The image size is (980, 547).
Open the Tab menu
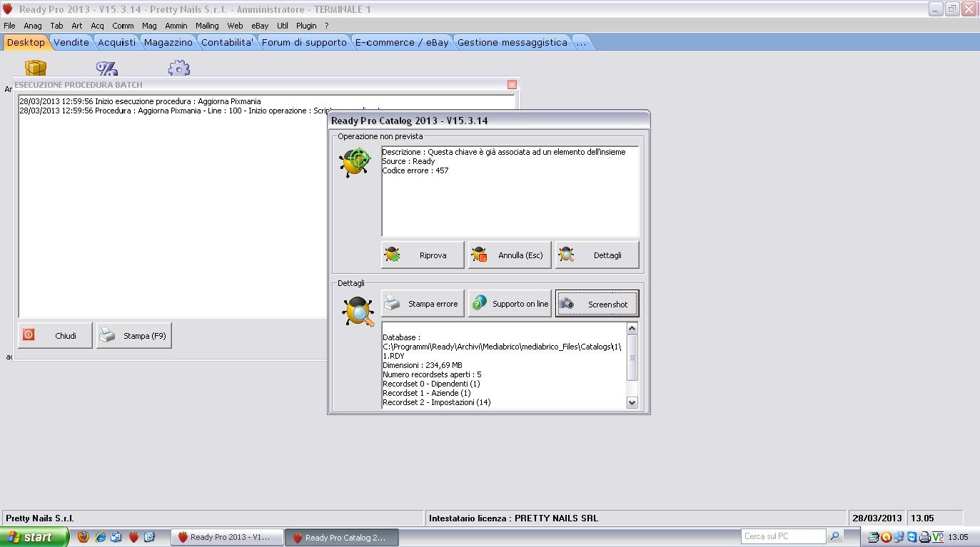click(56, 26)
